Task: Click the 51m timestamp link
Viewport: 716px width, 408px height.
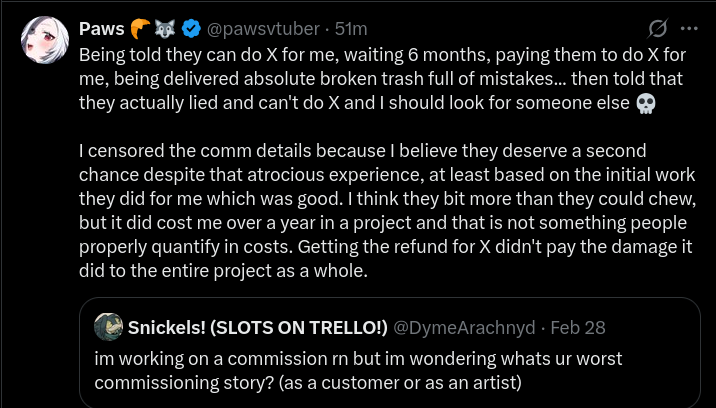Action: (x=351, y=28)
